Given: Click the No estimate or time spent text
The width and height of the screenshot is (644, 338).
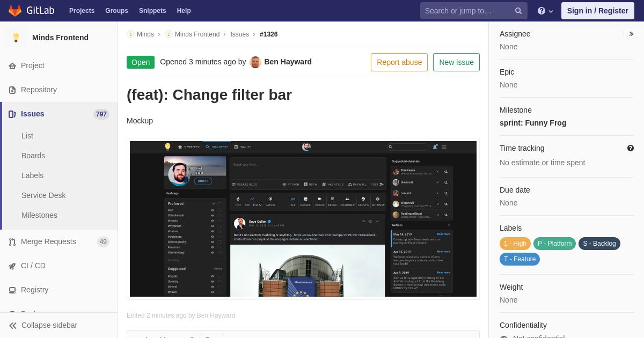Looking at the screenshot, I should (x=542, y=163).
